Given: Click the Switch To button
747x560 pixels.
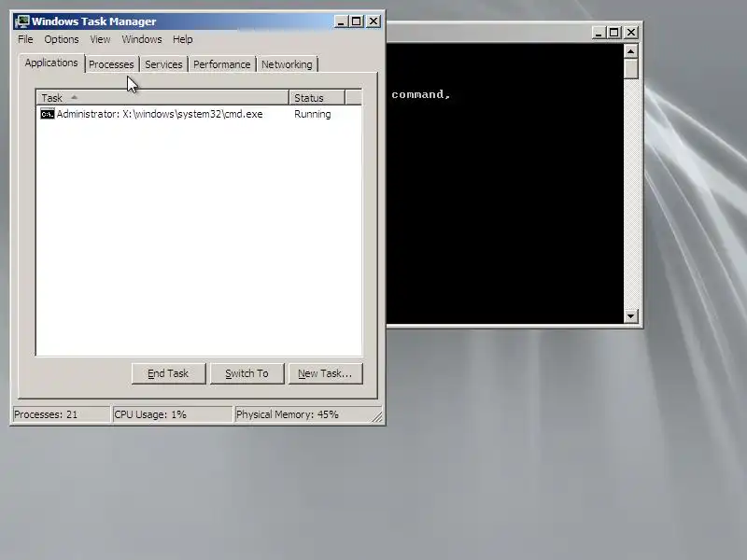Looking at the screenshot, I should tap(247, 373).
